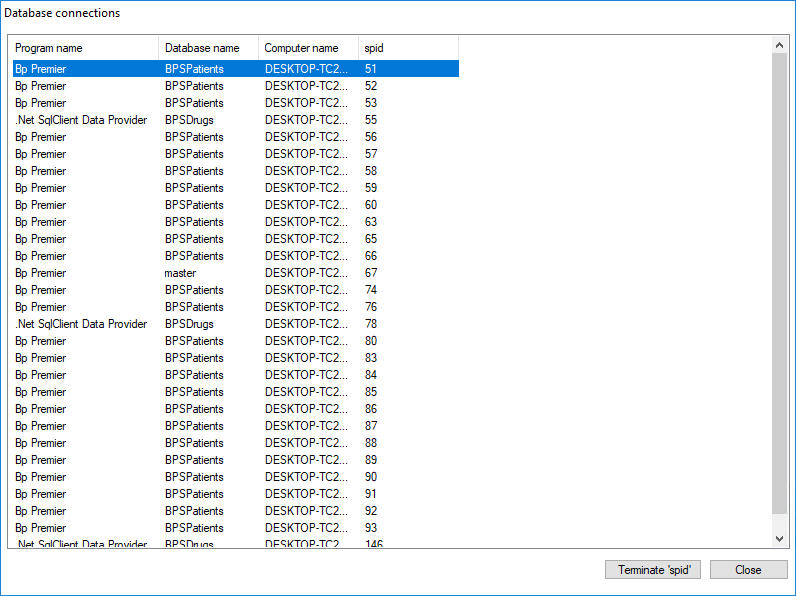
Task: Select the row with spid 86
Action: click(236, 409)
